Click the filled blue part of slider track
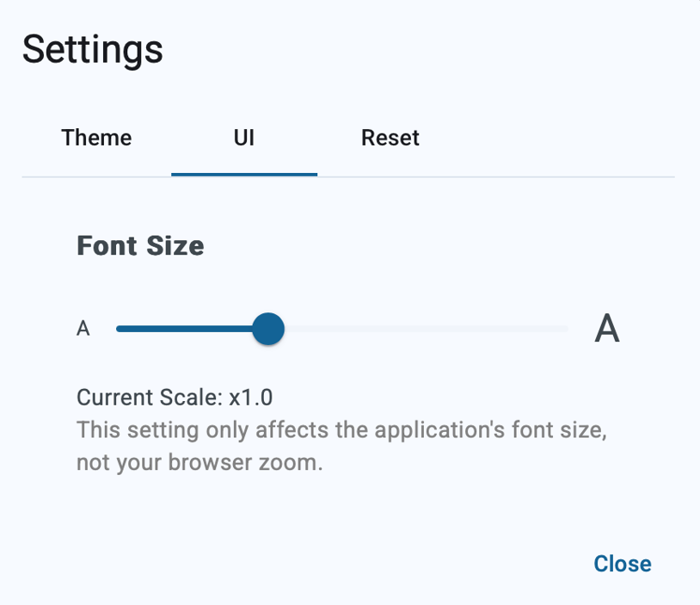This screenshot has width=700, height=605. click(185, 329)
